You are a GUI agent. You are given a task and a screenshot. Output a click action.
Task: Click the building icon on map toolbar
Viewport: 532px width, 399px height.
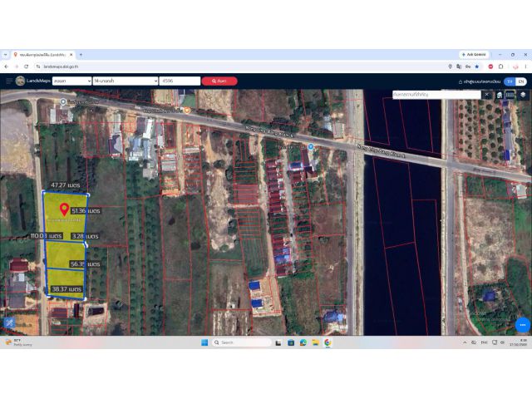click(x=499, y=95)
